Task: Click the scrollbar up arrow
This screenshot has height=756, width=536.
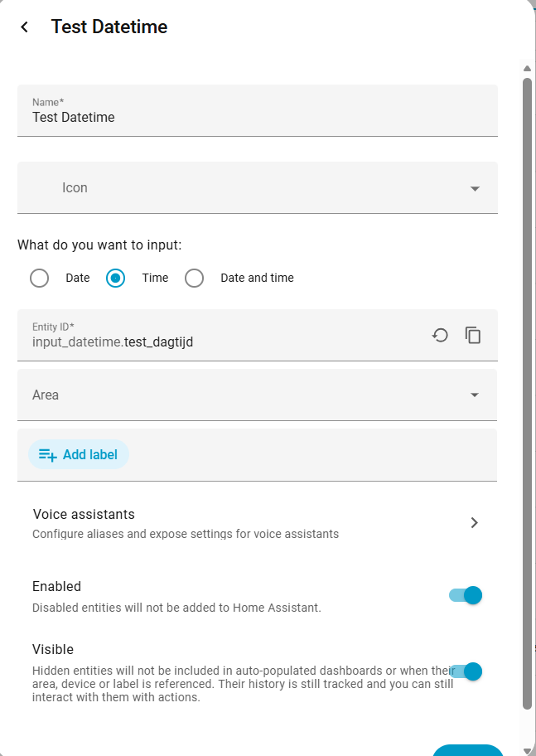Action: coord(527,68)
